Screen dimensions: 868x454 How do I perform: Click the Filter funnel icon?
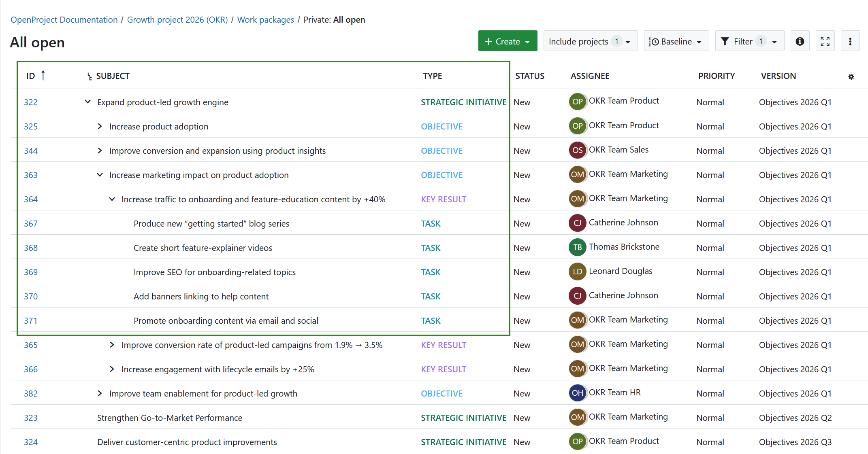pyautogui.click(x=725, y=40)
